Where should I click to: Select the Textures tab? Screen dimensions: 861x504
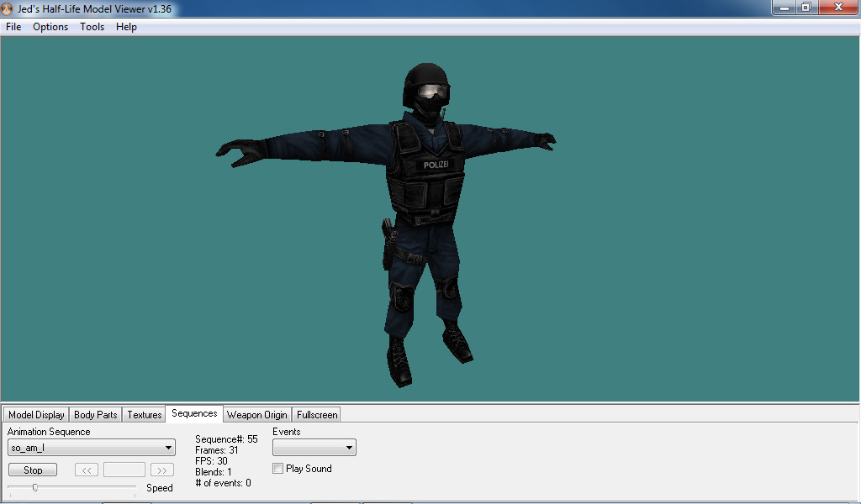pyautogui.click(x=143, y=414)
